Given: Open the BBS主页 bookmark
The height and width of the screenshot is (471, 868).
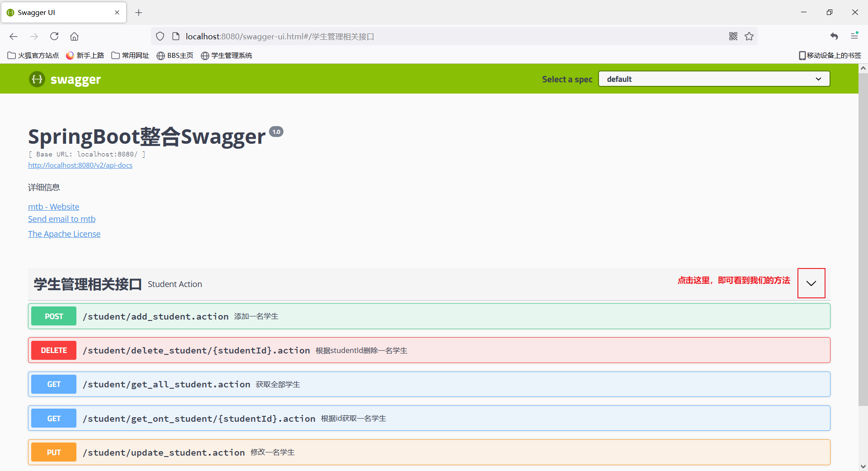Looking at the screenshot, I should coord(175,55).
